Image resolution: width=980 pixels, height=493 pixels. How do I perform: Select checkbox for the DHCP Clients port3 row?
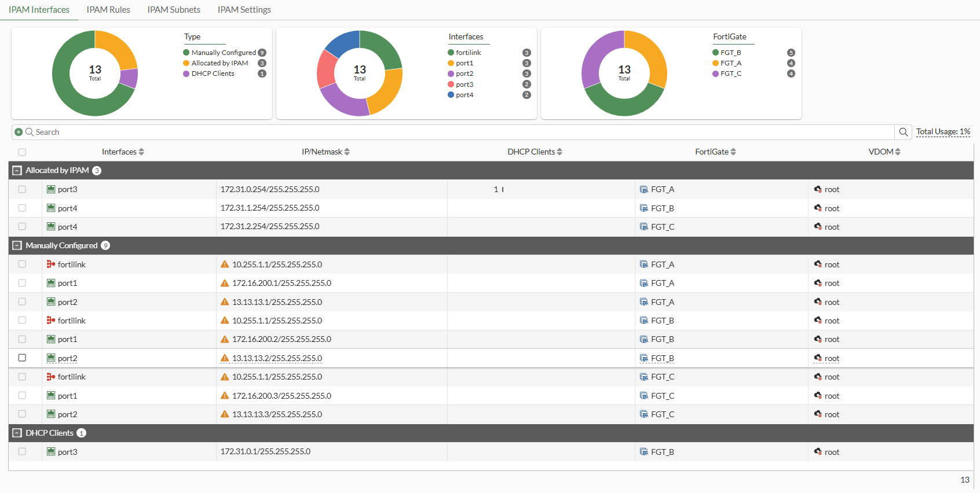(x=22, y=452)
